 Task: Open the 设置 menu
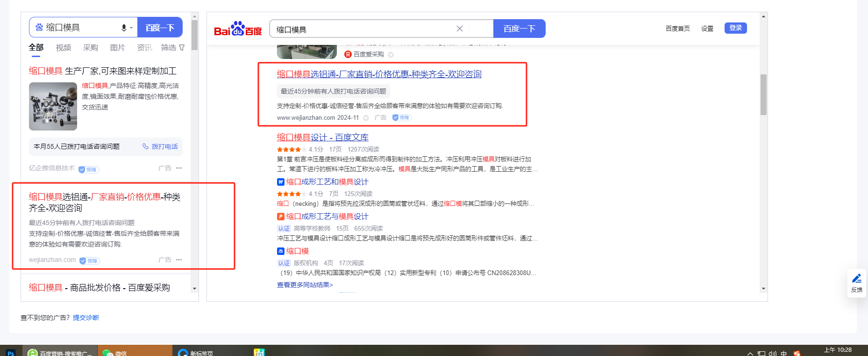pos(707,29)
